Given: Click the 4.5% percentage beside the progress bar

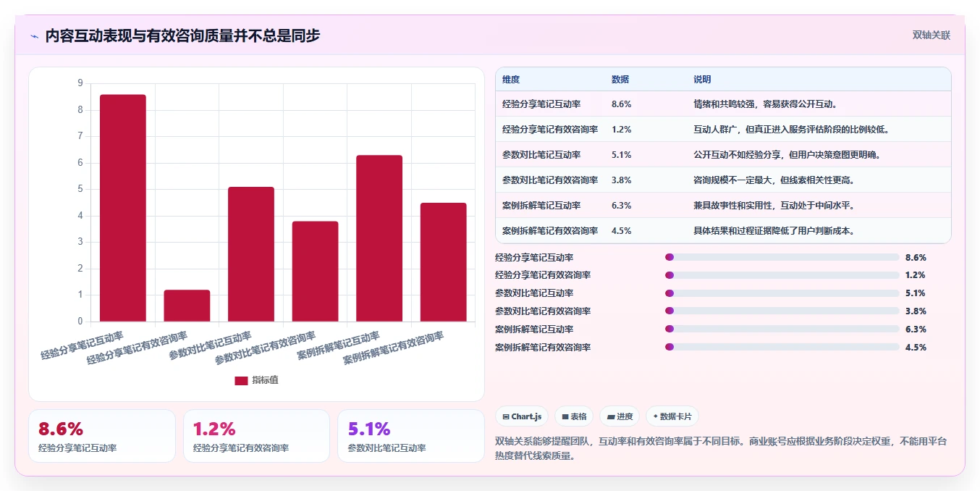Looking at the screenshot, I should 916,348.
